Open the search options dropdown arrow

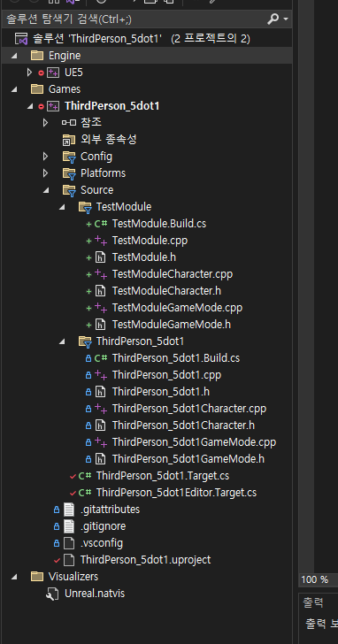(286, 19)
